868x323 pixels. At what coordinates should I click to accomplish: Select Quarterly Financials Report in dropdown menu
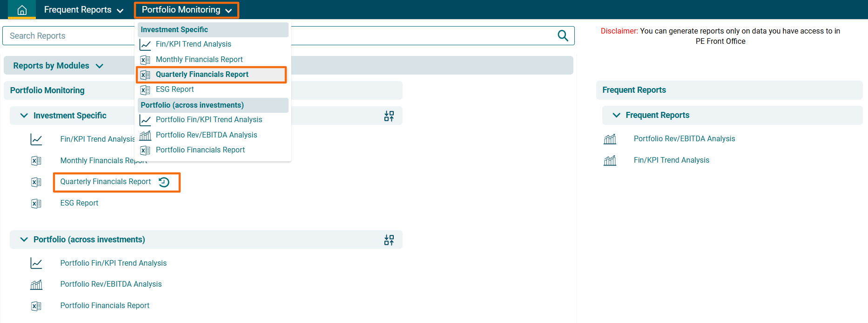pos(202,75)
